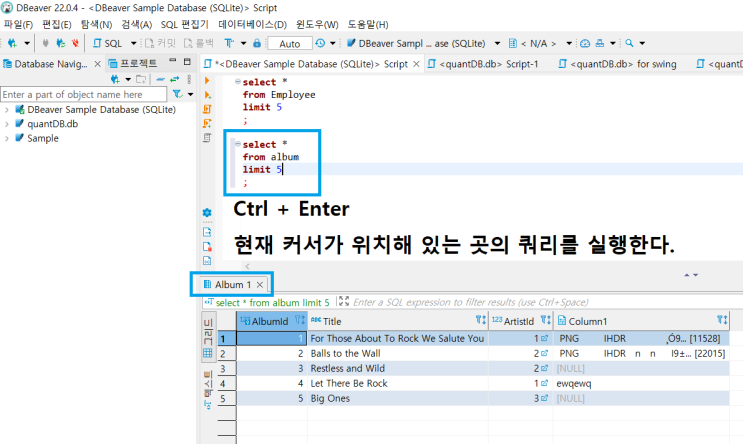Click the navigator filter funnel icon
Screen dimensions: 743x444
click(x=178, y=94)
